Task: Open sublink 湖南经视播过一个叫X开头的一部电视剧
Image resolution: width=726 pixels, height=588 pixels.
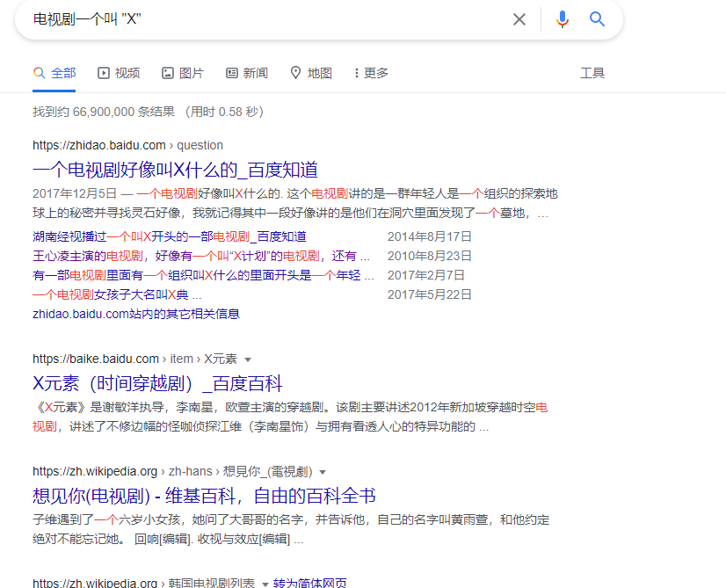Action: coord(169,236)
